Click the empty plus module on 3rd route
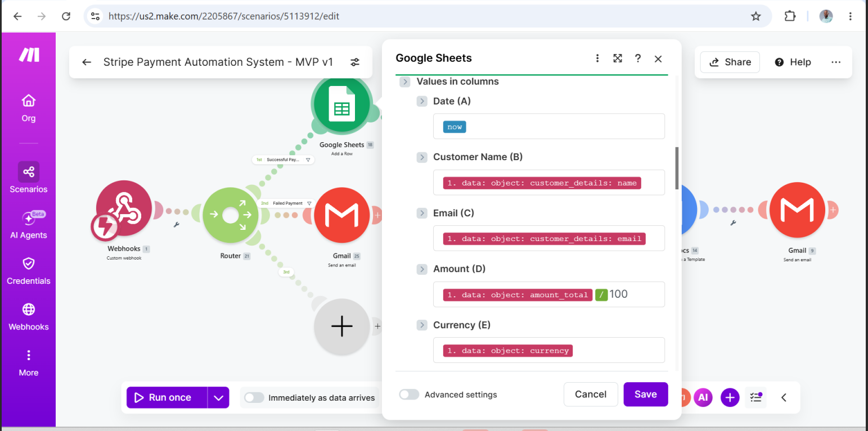This screenshot has width=868, height=431. pyautogui.click(x=342, y=326)
